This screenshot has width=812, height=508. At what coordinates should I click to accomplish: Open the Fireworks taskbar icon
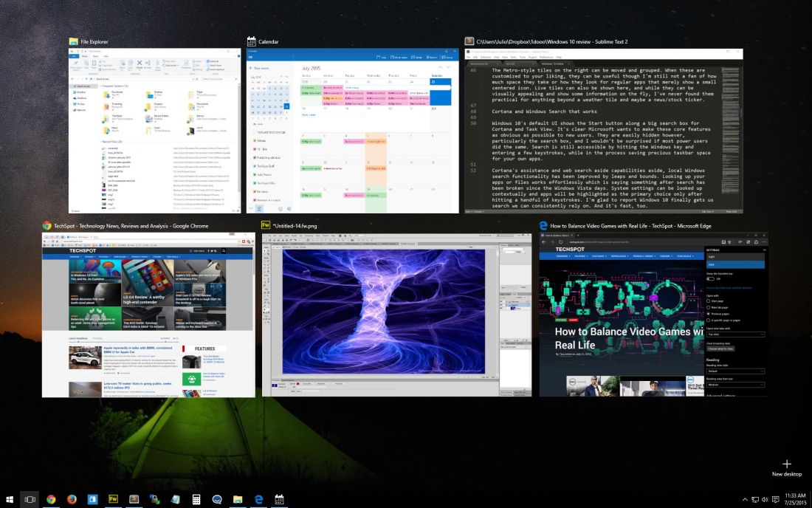pos(113,499)
